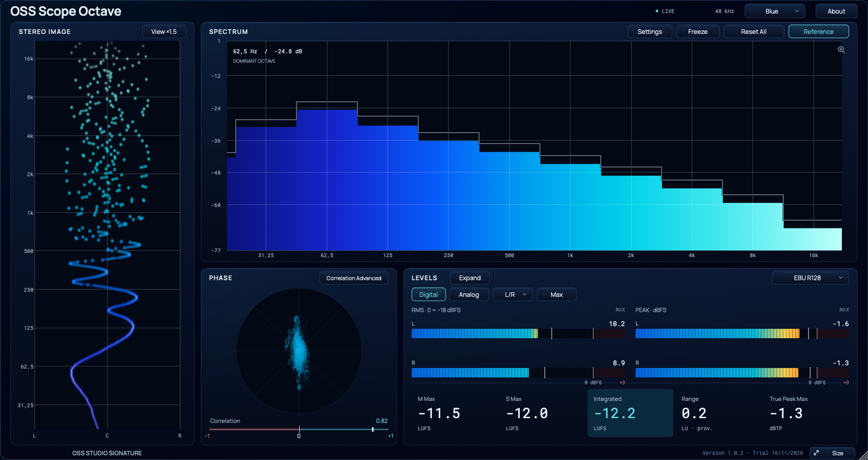Click the 8.9 RMS max value
The image size is (868, 460).
click(619, 363)
